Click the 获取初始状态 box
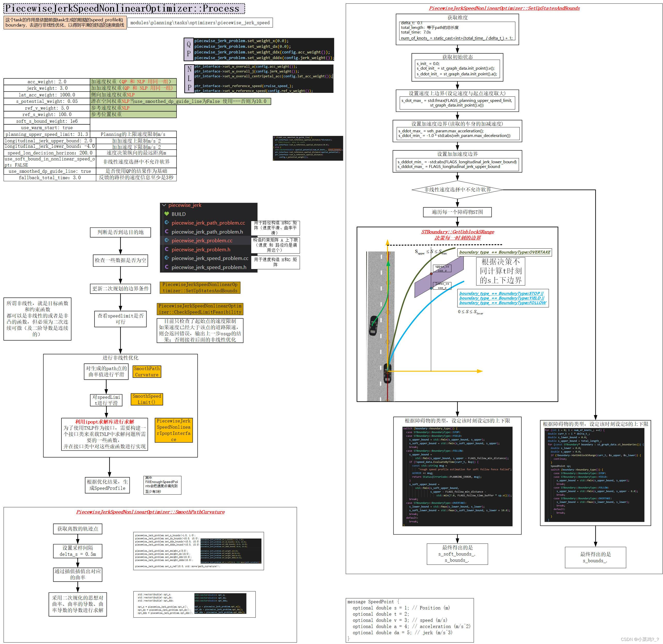 (x=457, y=67)
